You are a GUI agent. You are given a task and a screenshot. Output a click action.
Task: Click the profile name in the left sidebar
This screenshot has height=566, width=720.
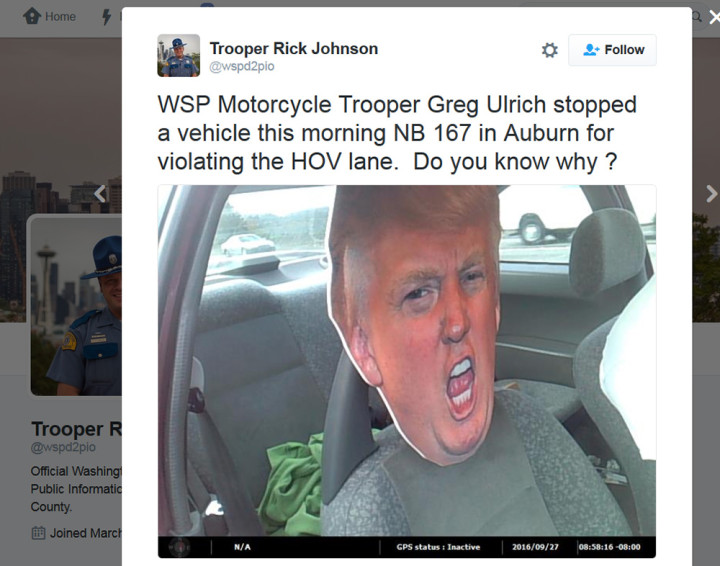tap(76, 429)
